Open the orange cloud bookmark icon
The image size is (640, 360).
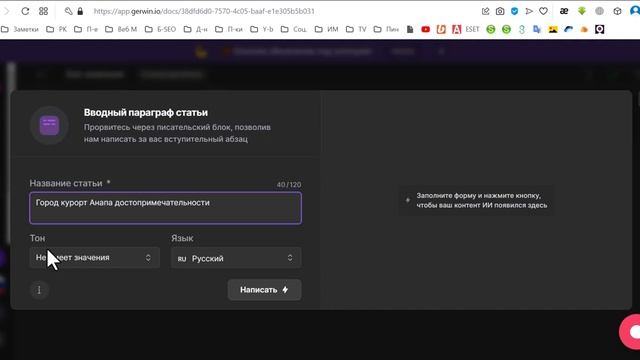pyautogui.click(x=584, y=29)
